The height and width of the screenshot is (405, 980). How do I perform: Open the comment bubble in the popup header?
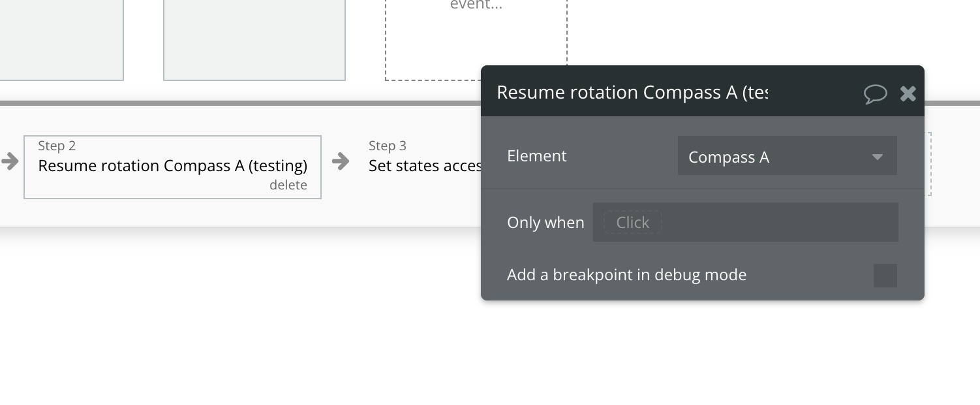[875, 94]
